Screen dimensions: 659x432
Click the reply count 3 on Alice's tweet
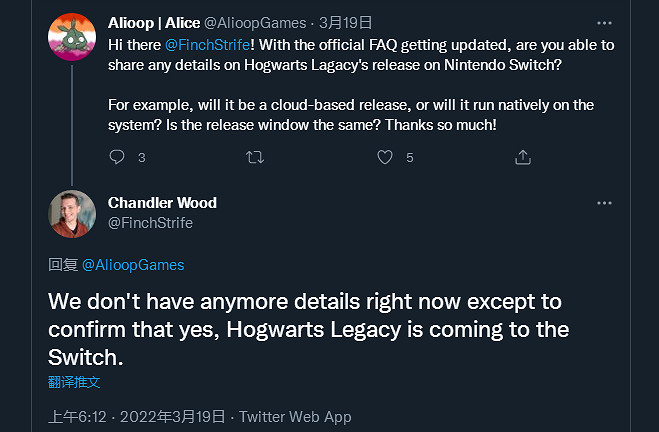141,157
